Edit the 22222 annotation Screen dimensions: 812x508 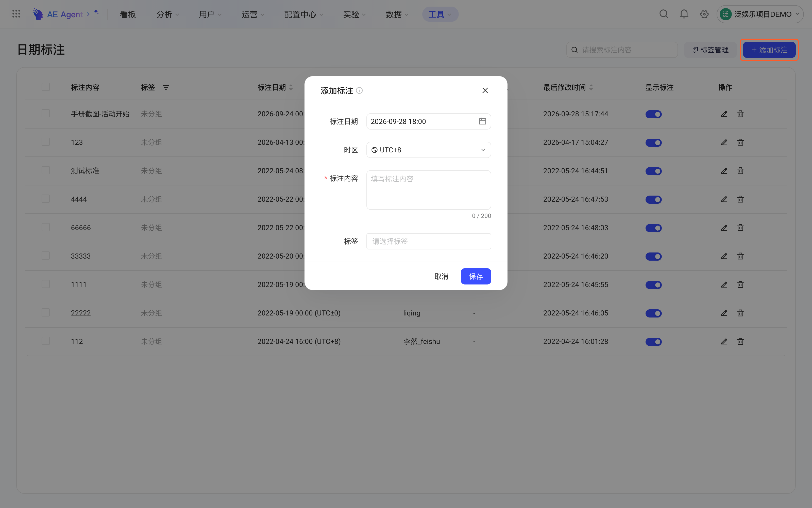pos(724,313)
